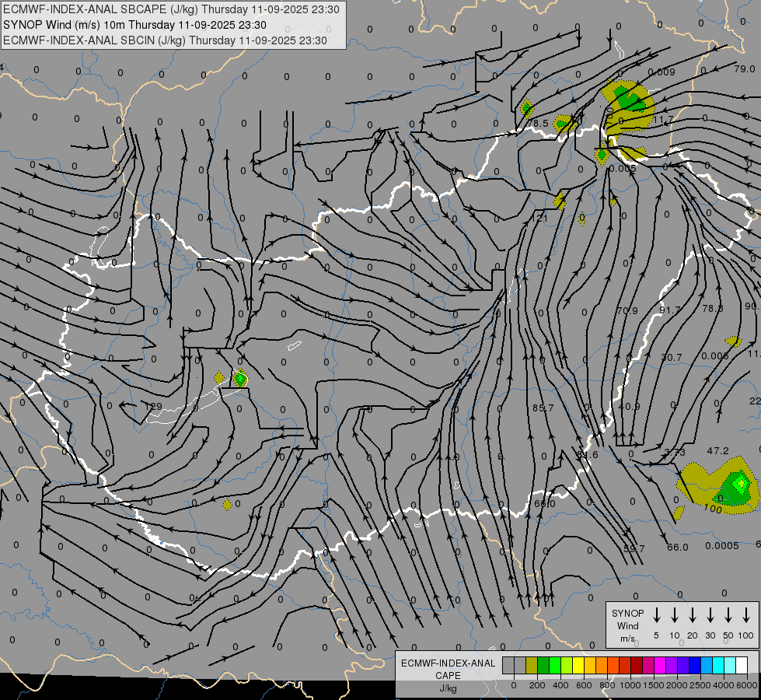This screenshot has width=761, height=700.
Task: Click the '40.9' value on the map
Action: coord(630,407)
